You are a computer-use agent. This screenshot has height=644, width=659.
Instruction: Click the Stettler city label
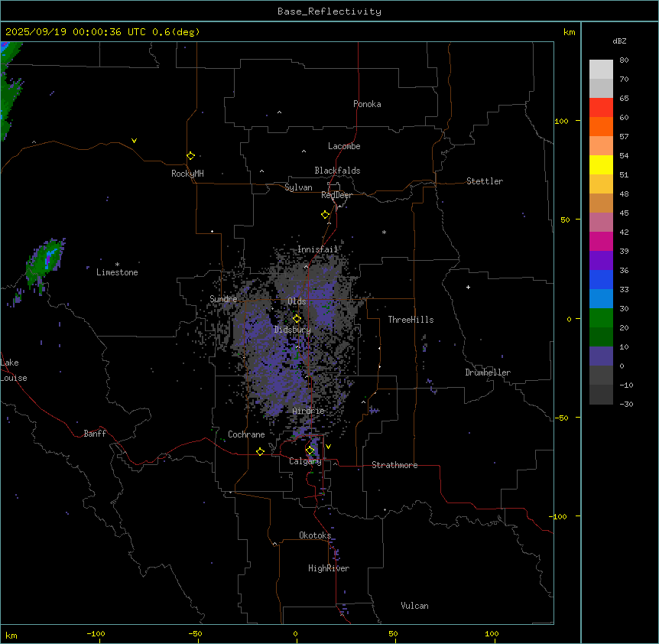(485, 181)
